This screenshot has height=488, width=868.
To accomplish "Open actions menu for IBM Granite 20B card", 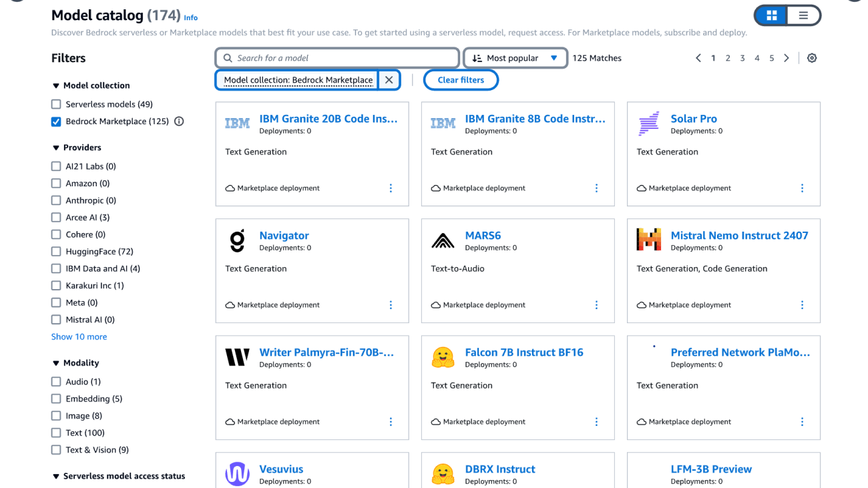I will click(391, 188).
